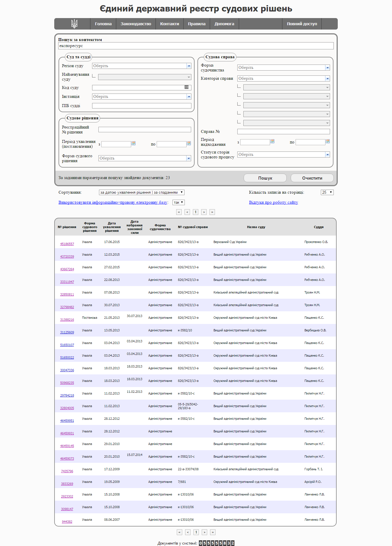Open the court code lookup icon
The image size is (392, 546).
click(187, 87)
